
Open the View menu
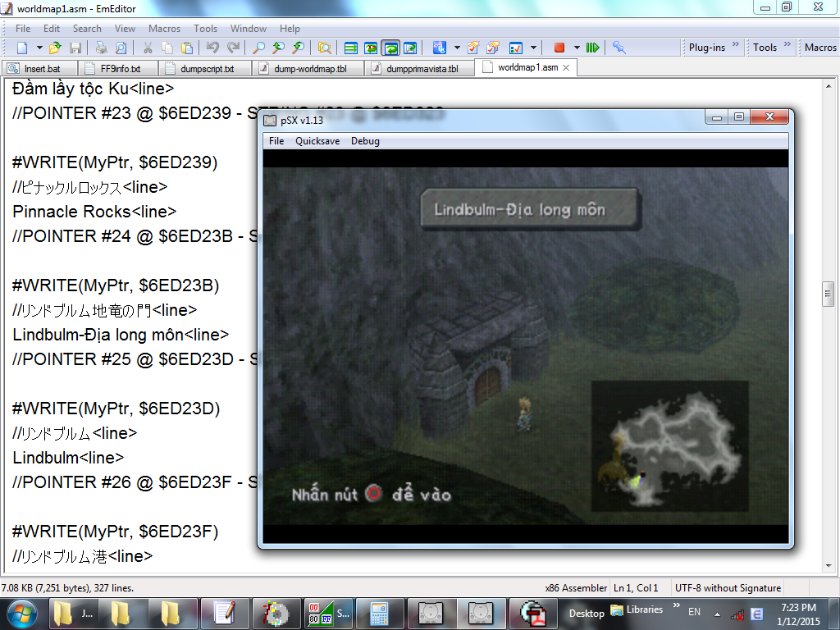click(125, 29)
